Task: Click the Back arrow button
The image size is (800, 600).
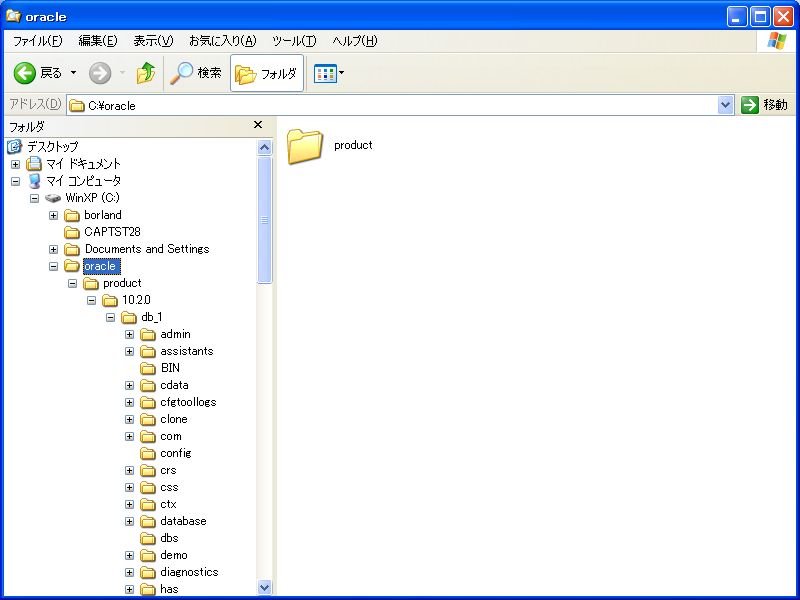Action: point(37,73)
